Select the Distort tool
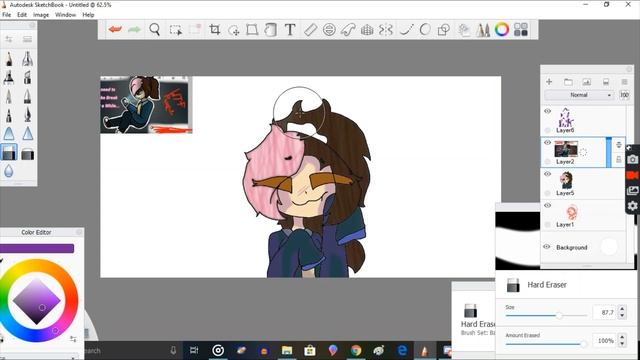The height and width of the screenshot is (360, 640). click(252, 30)
